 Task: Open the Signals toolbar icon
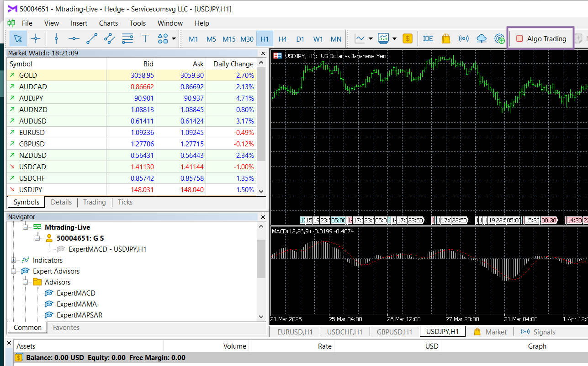(x=464, y=39)
